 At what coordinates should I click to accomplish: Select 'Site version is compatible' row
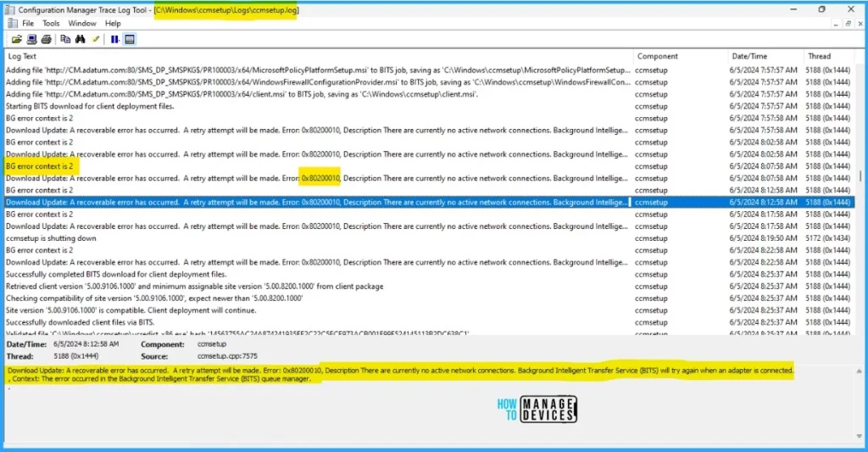point(430,310)
